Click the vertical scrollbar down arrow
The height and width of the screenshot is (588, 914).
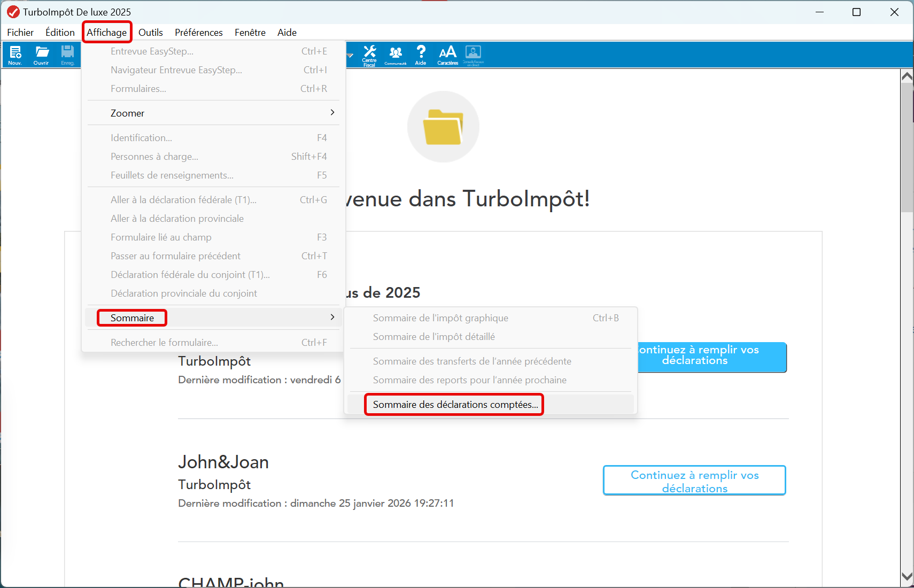pyautogui.click(x=907, y=576)
